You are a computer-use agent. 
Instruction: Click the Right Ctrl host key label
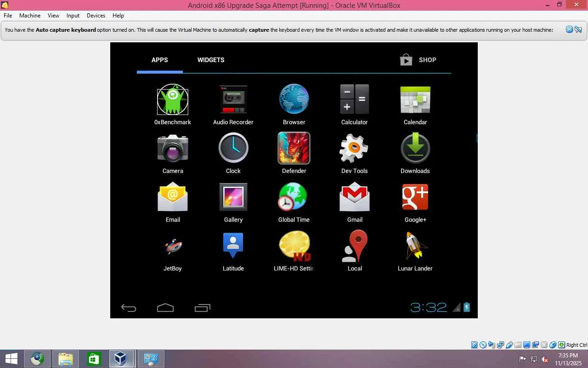coord(577,345)
